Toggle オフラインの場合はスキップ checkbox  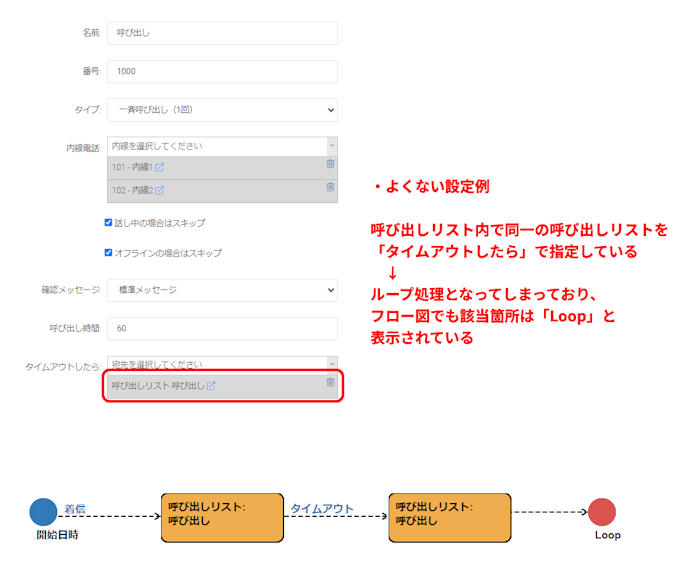coord(109,253)
